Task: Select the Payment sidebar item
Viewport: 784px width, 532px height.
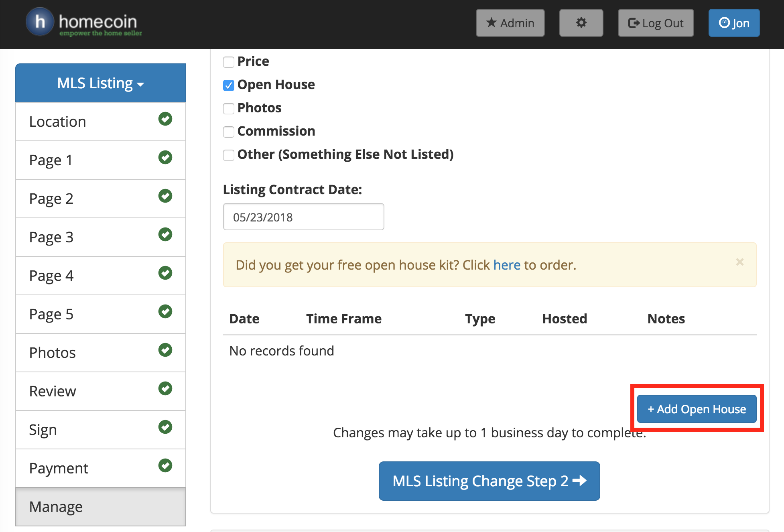Action: (101, 468)
